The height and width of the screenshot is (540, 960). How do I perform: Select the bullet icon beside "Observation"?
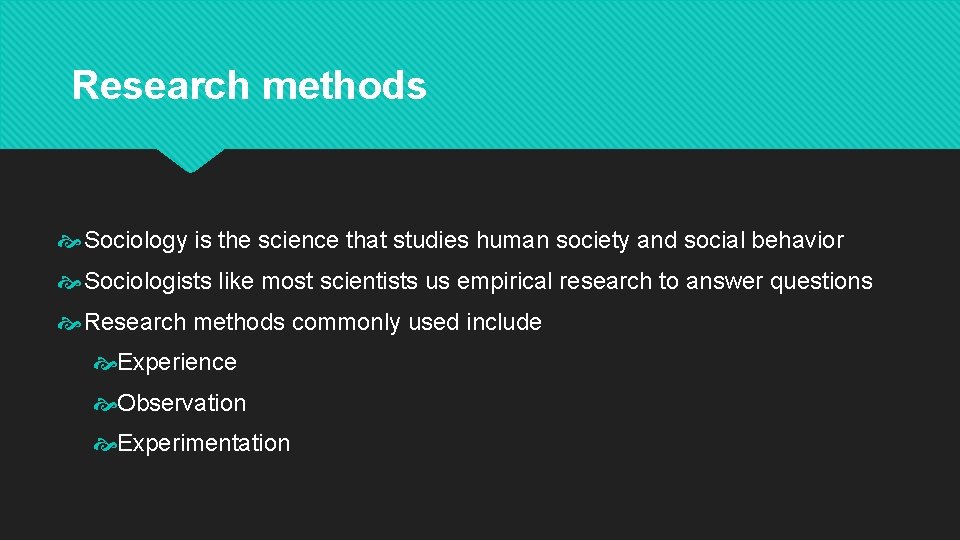(105, 404)
